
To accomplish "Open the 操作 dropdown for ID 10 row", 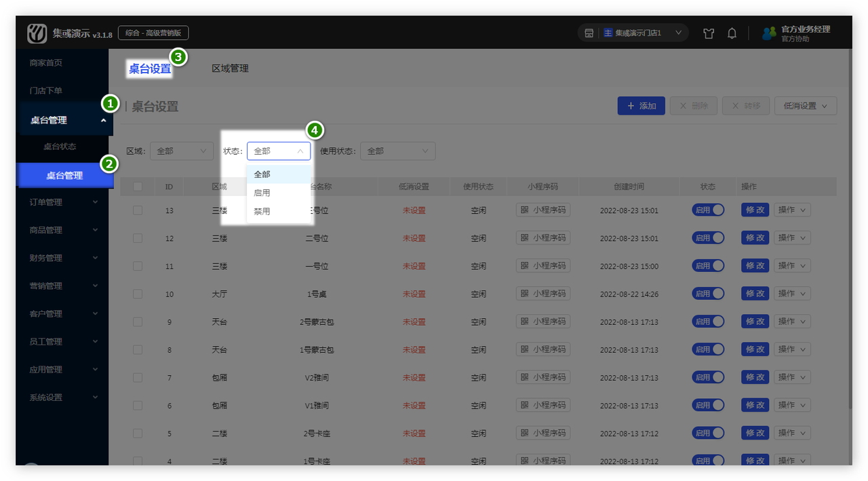I will 792,294.
